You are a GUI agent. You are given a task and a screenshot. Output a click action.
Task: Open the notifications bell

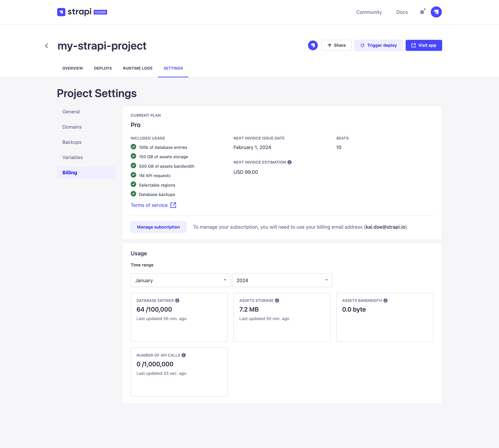[x=422, y=12]
